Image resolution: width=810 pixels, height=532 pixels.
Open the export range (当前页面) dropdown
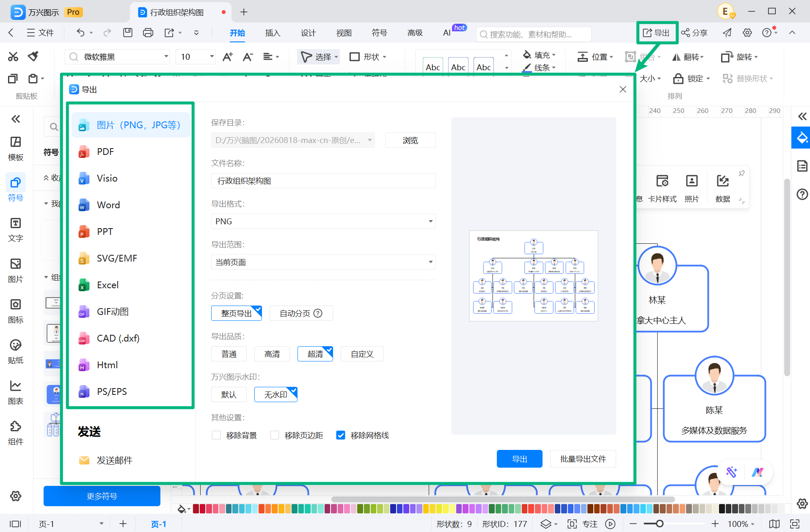point(323,262)
